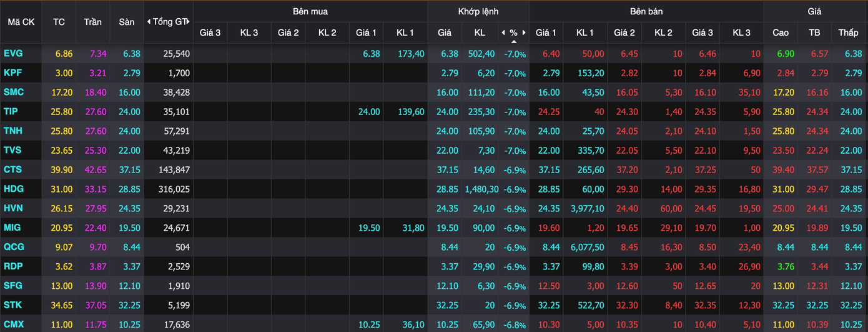Viewport: 868px width, 332px height.
Task: Click the sort triangle under % header
Action: pyautogui.click(x=514, y=41)
